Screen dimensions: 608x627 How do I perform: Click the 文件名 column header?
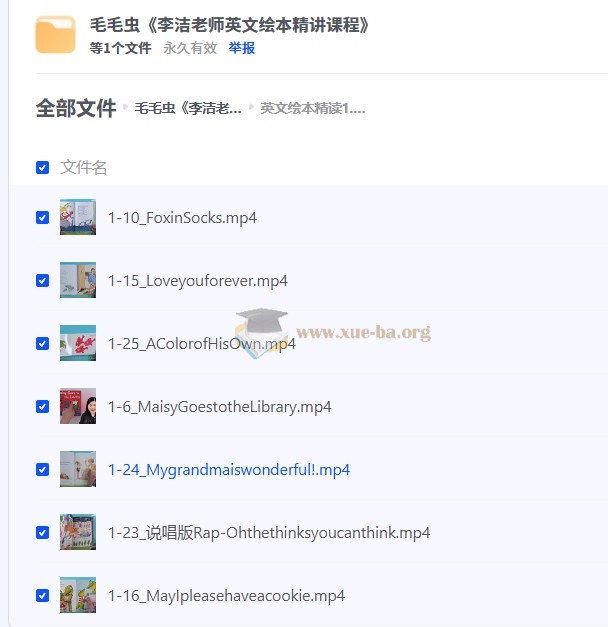point(83,167)
